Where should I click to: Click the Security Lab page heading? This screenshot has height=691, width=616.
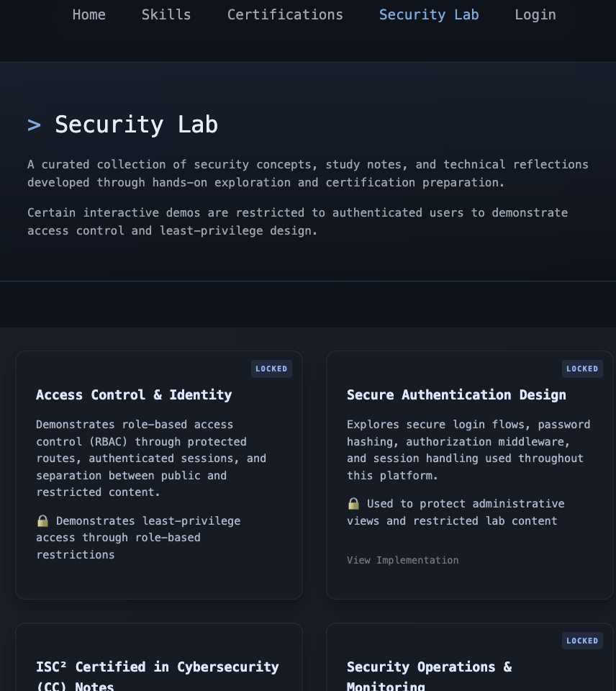[x=136, y=125]
